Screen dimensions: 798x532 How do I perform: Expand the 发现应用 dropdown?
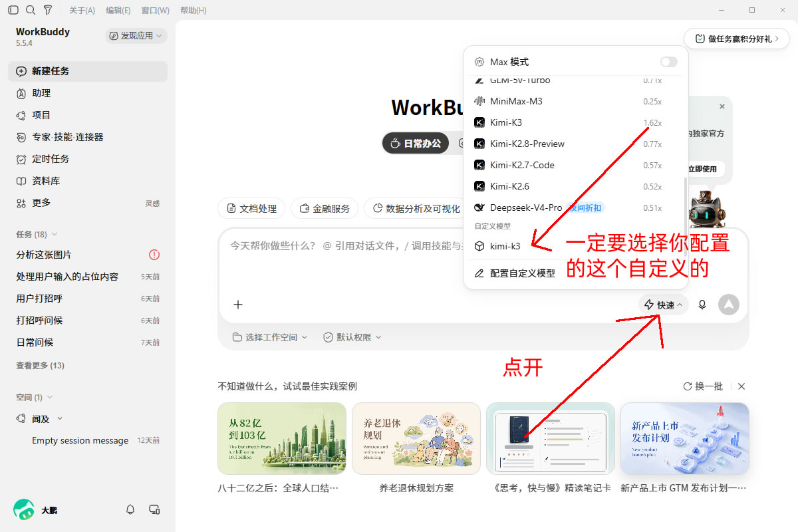[x=136, y=36]
